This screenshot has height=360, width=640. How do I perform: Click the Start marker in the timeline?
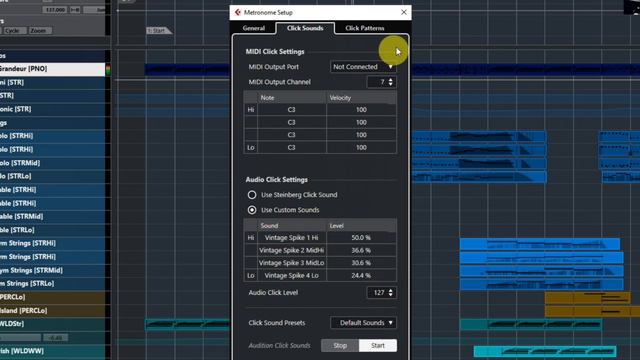(x=158, y=31)
